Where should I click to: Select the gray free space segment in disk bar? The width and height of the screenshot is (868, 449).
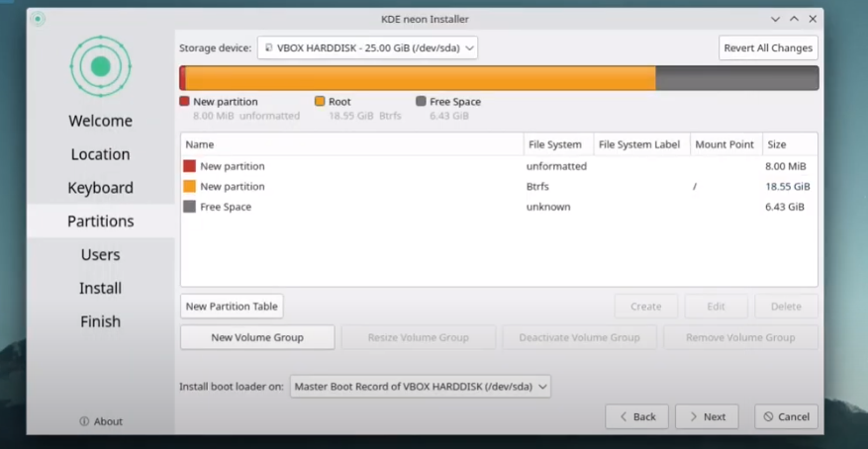pos(736,78)
